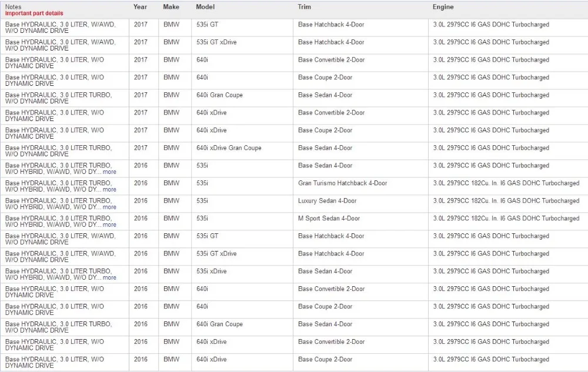
Task: Click the Trim column header
Action: coord(305,6)
